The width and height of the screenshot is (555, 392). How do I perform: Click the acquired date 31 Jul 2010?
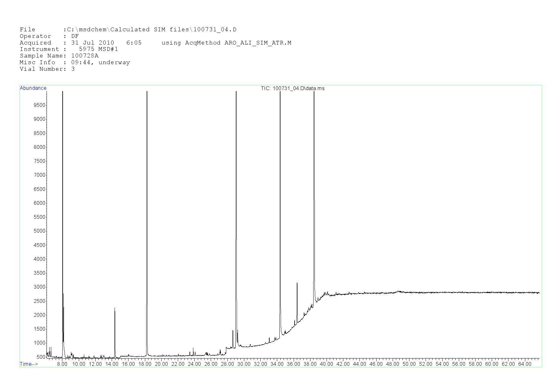[92, 43]
